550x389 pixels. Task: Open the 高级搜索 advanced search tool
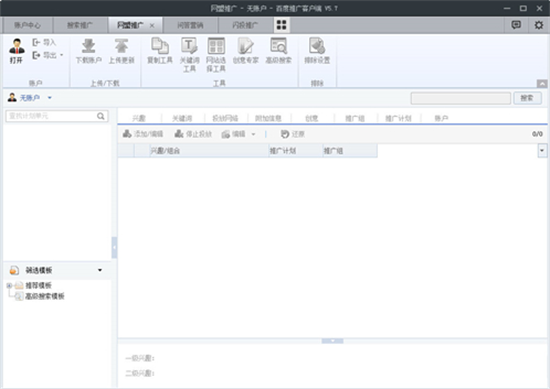click(279, 51)
